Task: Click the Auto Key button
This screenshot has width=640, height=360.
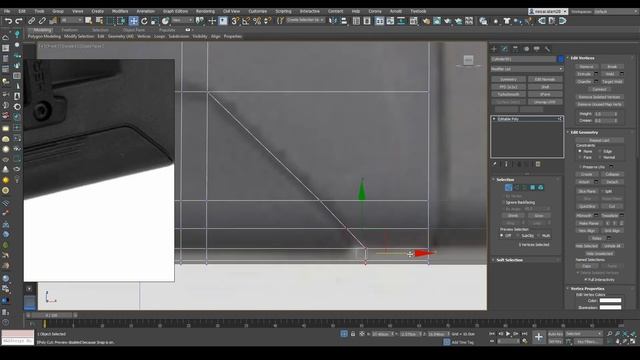Action: click(555, 334)
